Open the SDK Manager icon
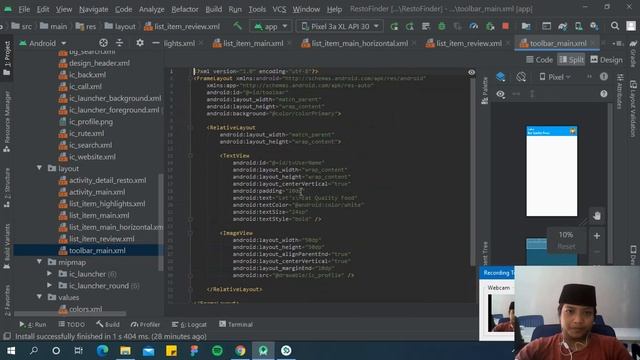Screen dimensions: 640x360 594,27
